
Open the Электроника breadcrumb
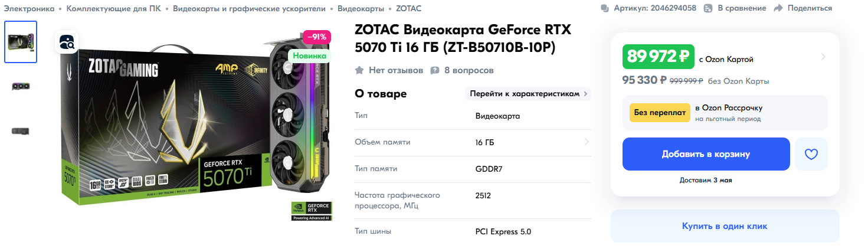tap(29, 8)
